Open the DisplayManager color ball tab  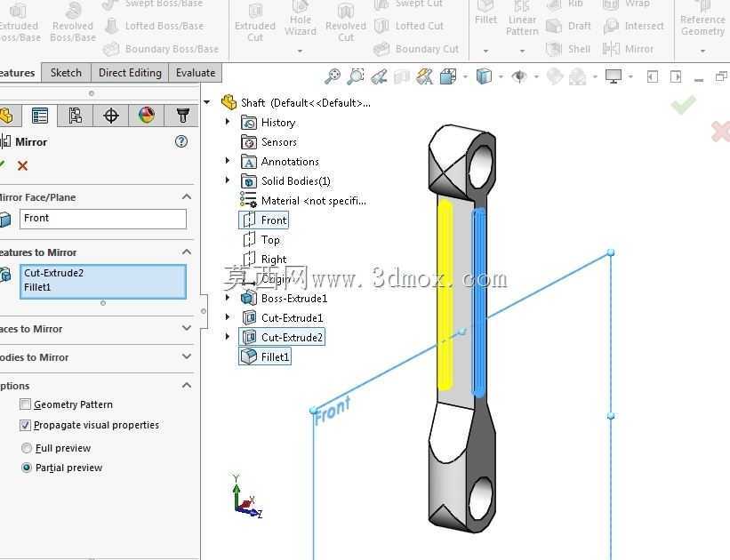(x=146, y=116)
